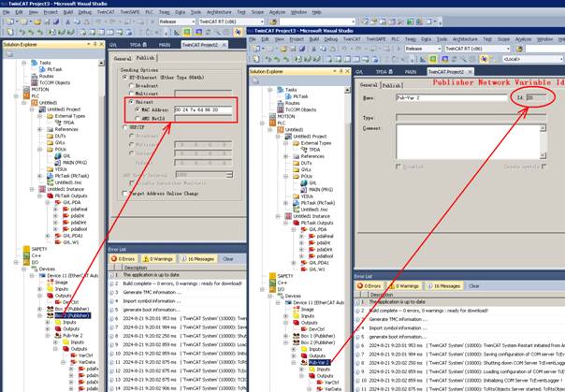Toggle the 16 Messages filter in right Error List
565x392 pixels.
point(444,286)
